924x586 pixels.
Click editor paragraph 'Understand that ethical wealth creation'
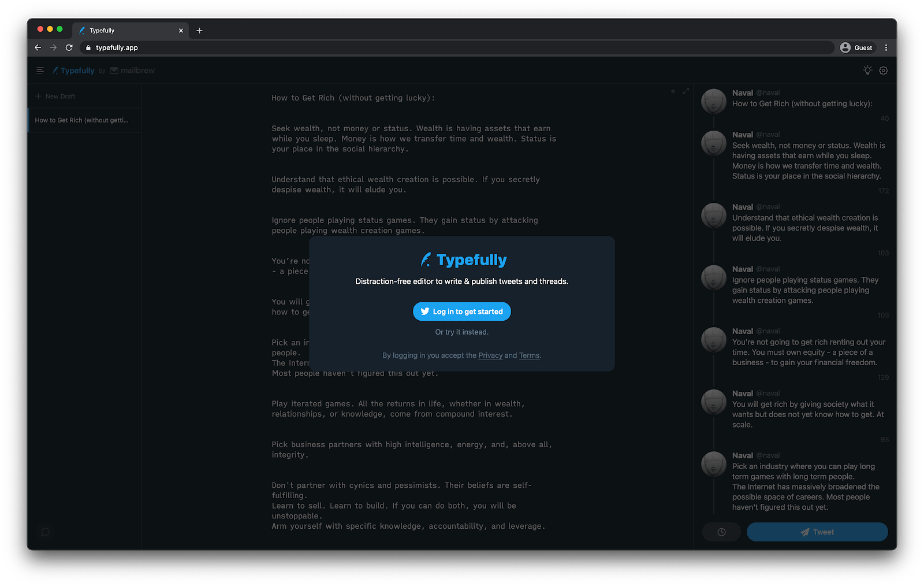(406, 184)
